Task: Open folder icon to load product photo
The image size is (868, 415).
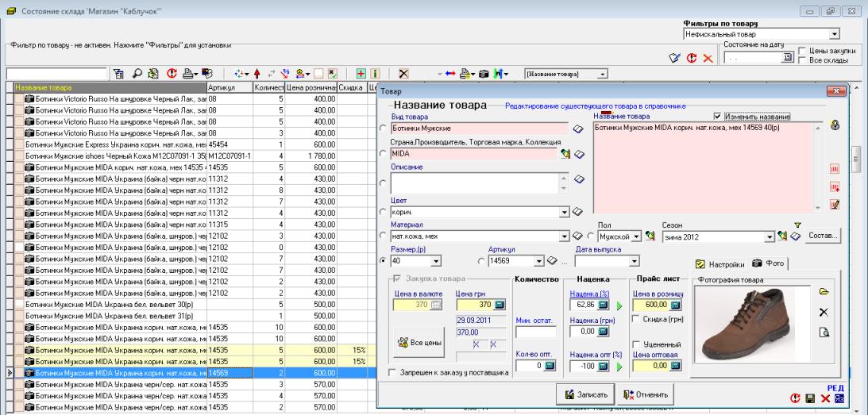Action: pos(824,293)
